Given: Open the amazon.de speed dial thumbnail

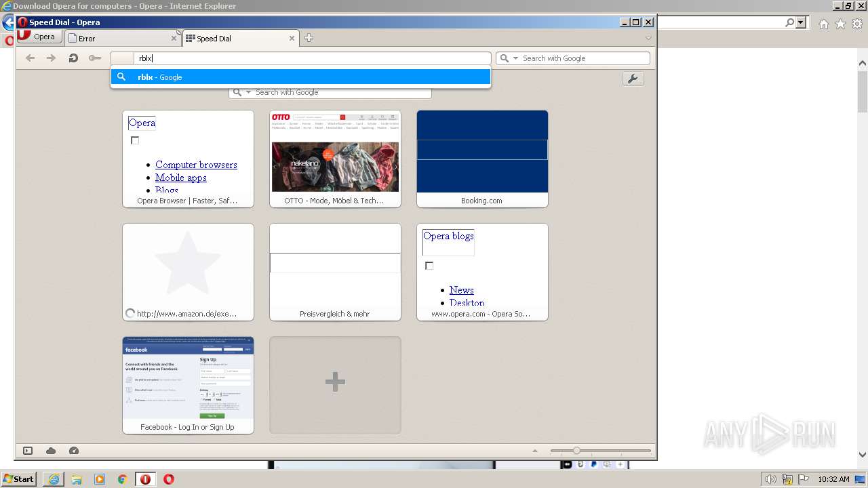Looking at the screenshot, I should tap(188, 272).
